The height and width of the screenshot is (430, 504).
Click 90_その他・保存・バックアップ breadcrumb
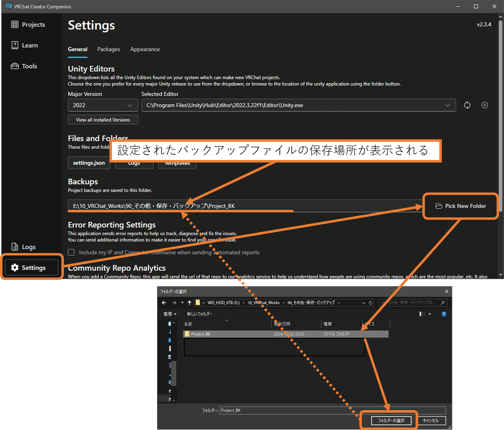coord(311,303)
